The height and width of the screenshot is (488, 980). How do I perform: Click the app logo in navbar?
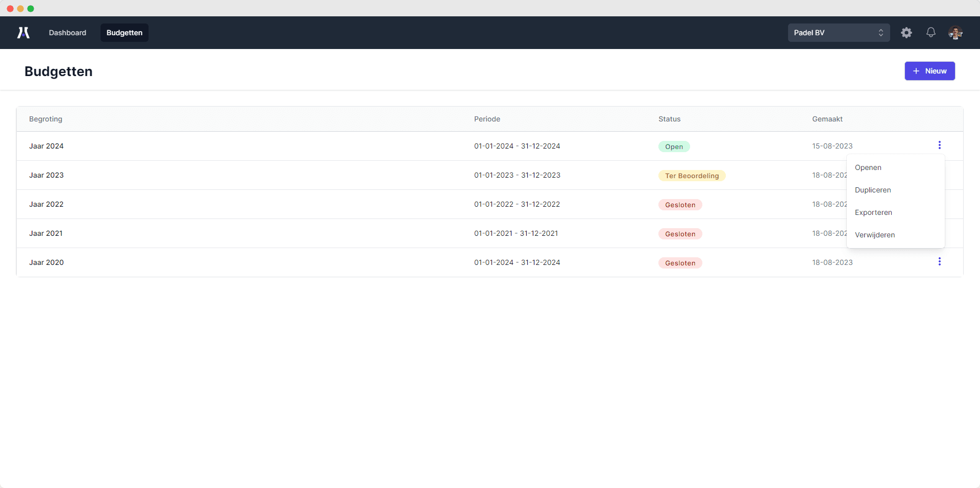(23, 33)
